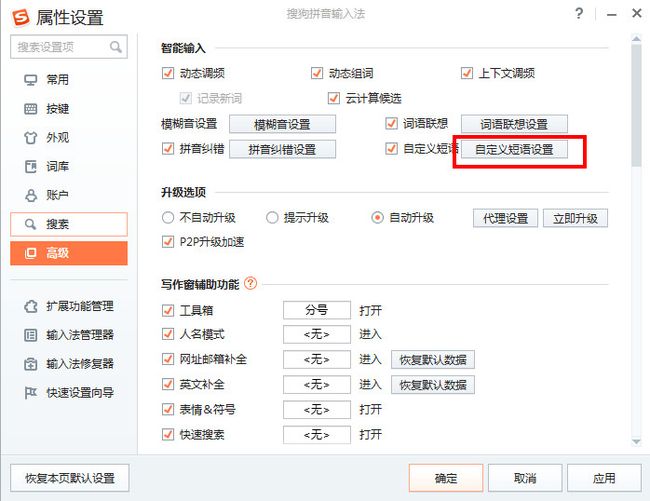Click 代理设置 button
Image resolution: width=650 pixels, height=501 pixels.
point(505,218)
